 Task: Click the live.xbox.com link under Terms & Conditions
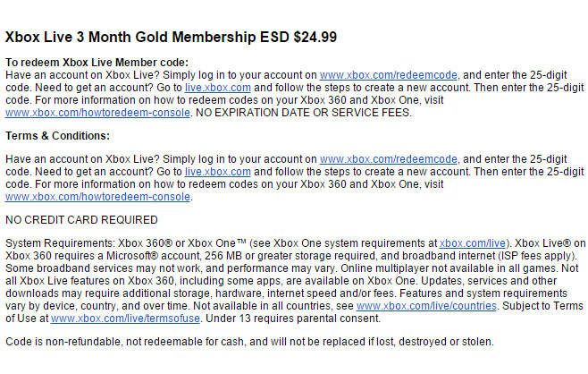click(x=217, y=172)
